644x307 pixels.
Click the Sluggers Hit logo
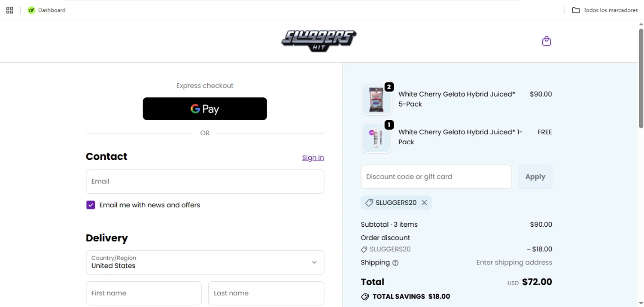pyautogui.click(x=319, y=41)
